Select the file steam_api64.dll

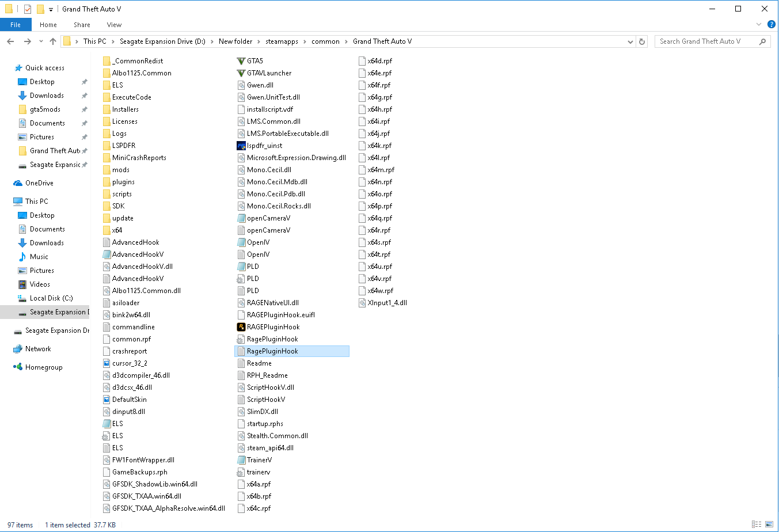click(x=265, y=448)
